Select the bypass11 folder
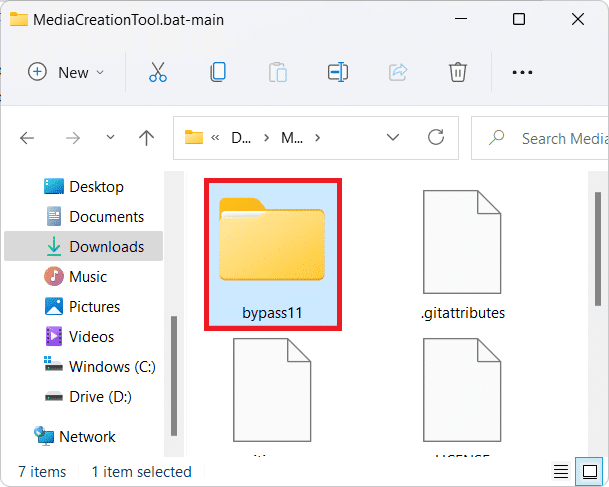Image resolution: width=609 pixels, height=487 pixels. (273, 254)
